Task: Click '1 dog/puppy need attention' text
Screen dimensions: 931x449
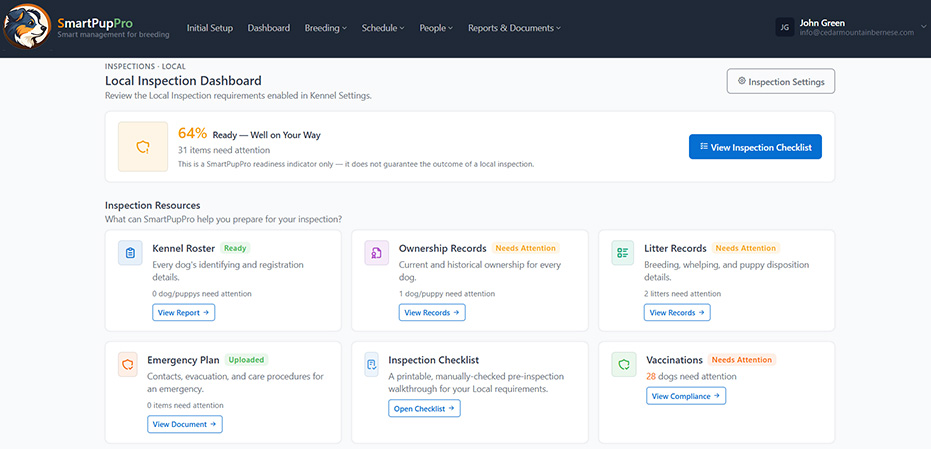Action: (446, 293)
